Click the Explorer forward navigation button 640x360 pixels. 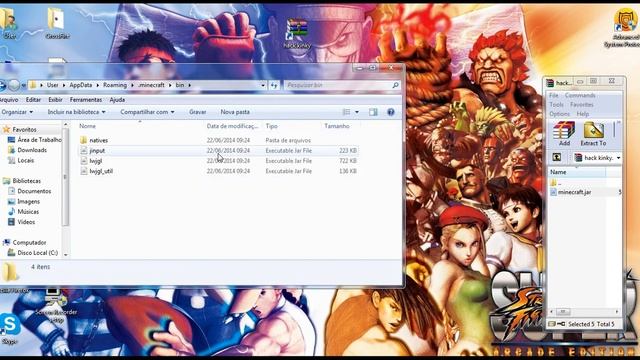14,85
